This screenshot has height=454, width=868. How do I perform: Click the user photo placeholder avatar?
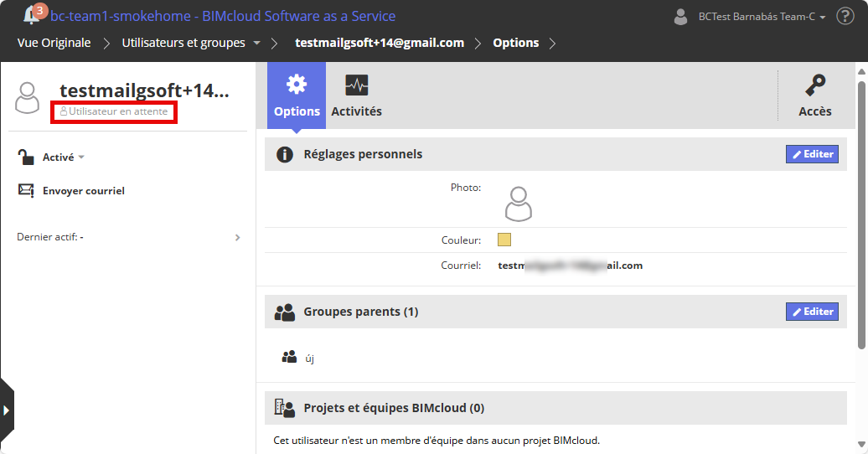click(x=519, y=204)
